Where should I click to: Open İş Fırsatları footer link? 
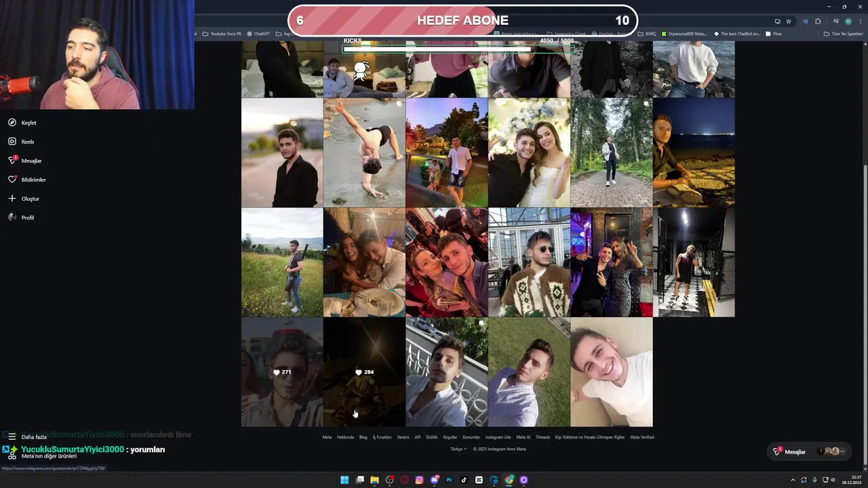[382, 437]
